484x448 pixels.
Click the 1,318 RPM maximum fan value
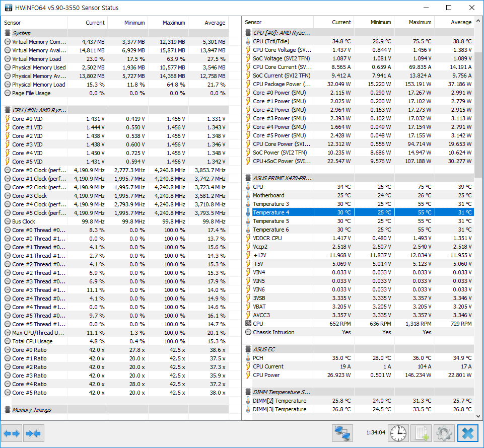(418, 323)
